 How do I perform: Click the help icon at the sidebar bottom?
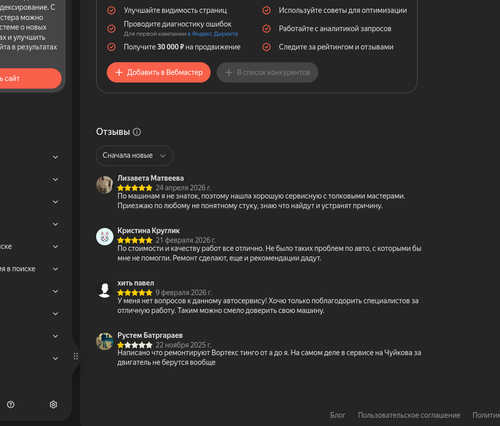(x=11, y=405)
